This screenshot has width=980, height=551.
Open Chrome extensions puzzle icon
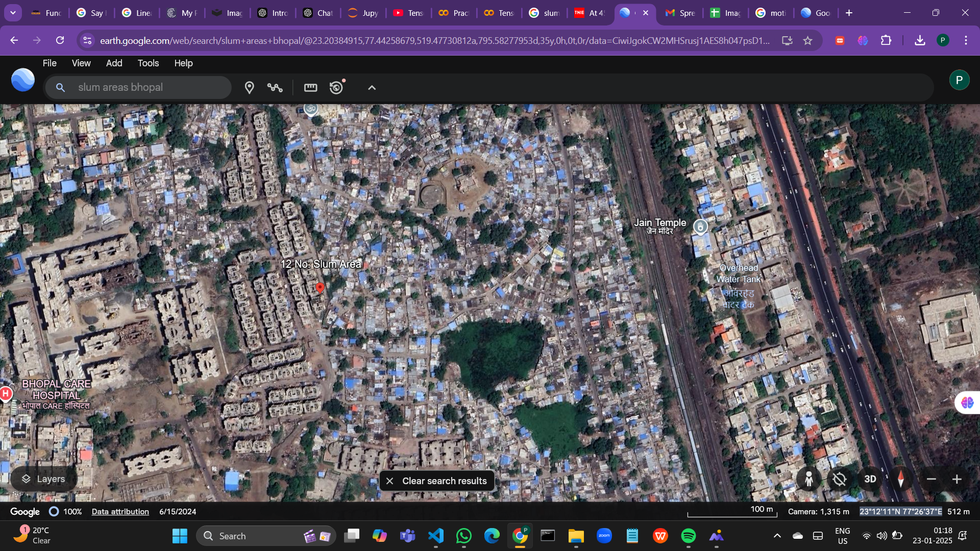coord(886,40)
